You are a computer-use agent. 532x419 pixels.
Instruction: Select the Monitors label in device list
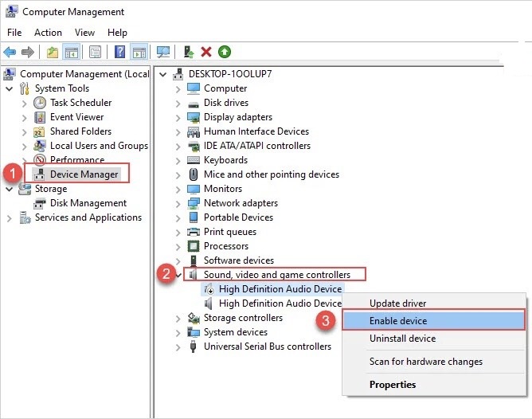point(223,189)
